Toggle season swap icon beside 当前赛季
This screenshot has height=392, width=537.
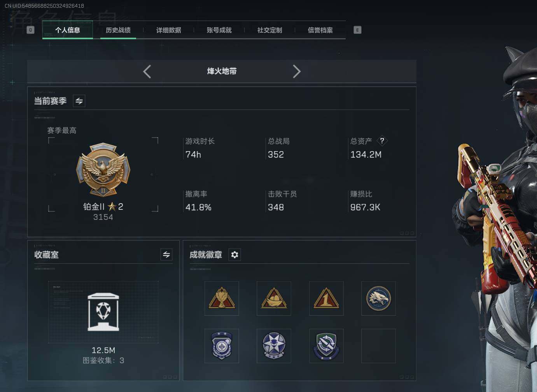79,101
